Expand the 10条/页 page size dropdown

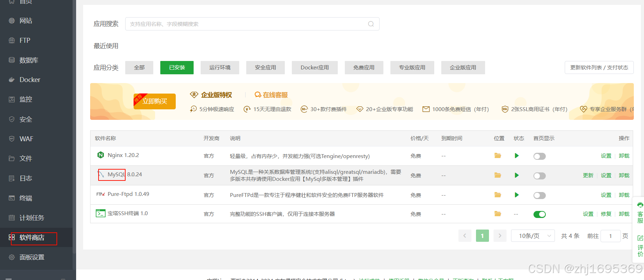point(532,236)
